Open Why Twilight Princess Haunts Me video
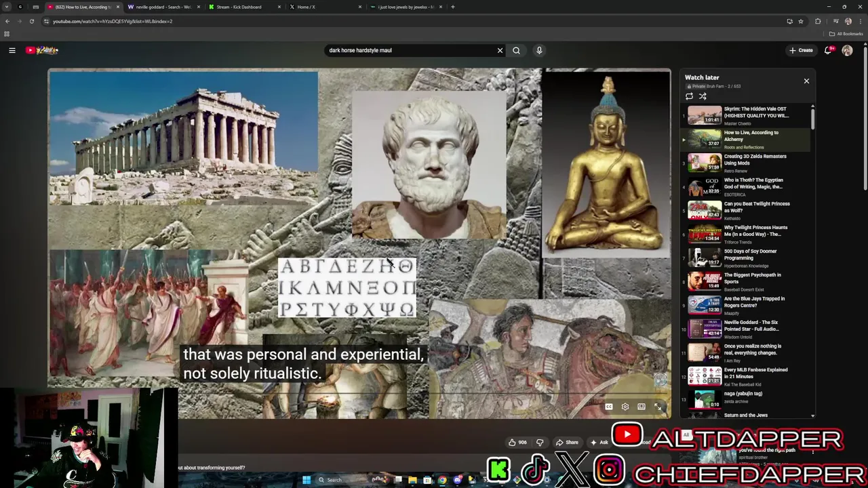This screenshot has width=868, height=488. tap(746, 234)
